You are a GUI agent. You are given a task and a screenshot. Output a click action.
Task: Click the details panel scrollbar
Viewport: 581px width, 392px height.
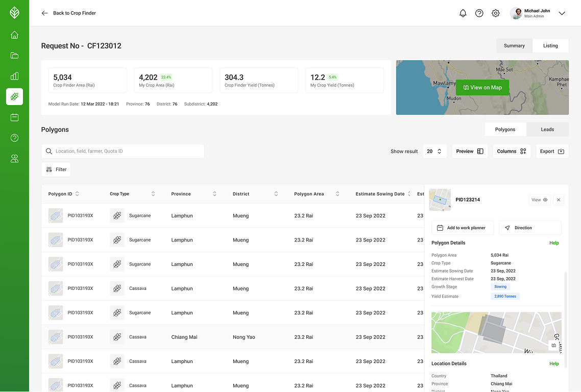coord(566,320)
